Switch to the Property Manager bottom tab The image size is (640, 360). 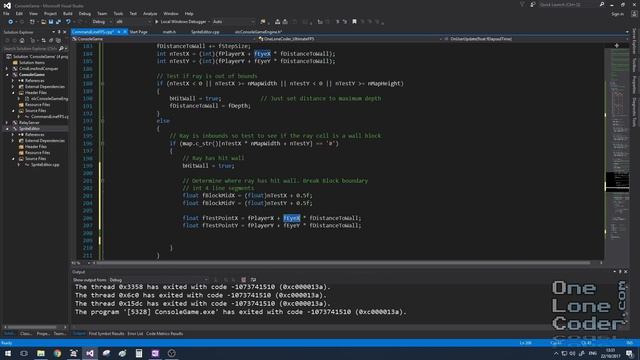pyautogui.click(x=43, y=333)
